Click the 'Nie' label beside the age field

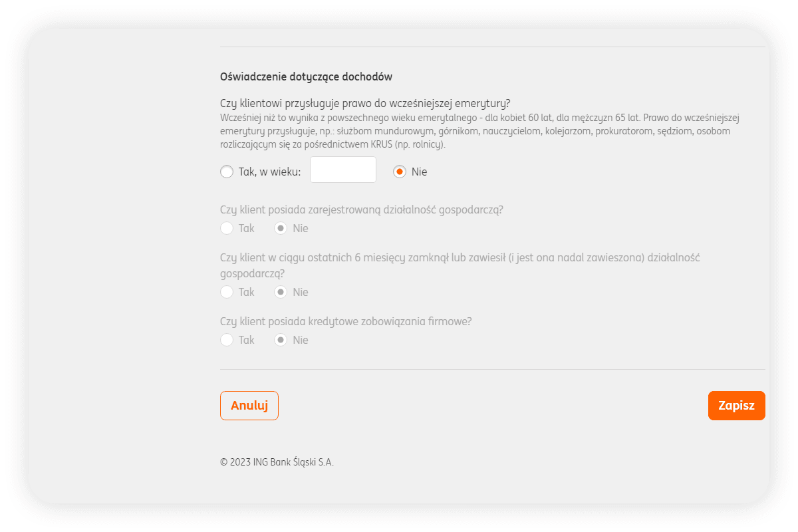(419, 172)
